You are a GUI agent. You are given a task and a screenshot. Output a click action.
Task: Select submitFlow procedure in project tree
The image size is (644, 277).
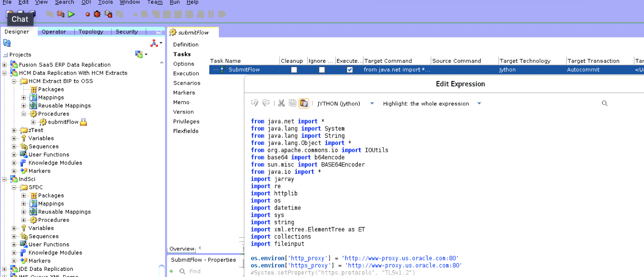(63, 122)
